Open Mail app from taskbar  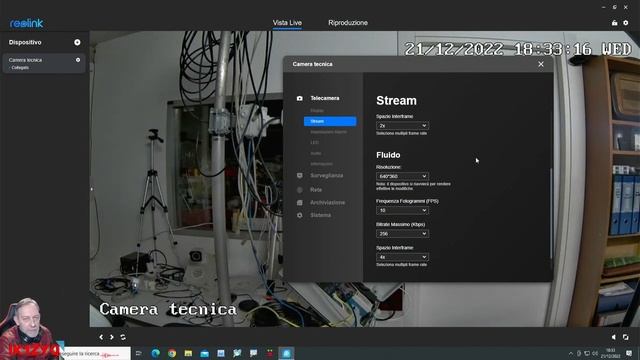pyautogui.click(x=204, y=353)
